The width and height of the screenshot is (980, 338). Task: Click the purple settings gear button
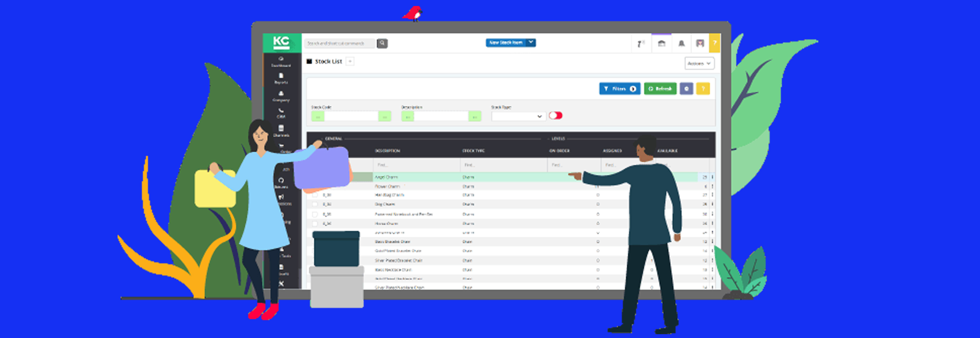point(686,89)
